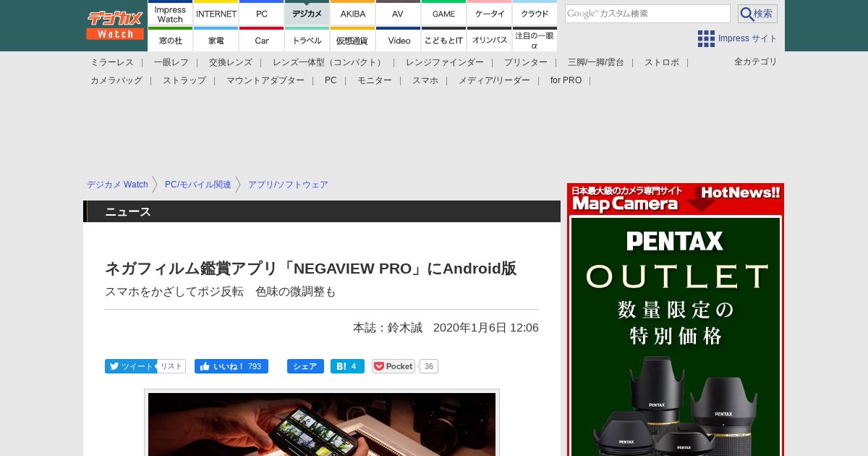This screenshot has width=868, height=456.
Task: Open the クラウド Watch tab
Action: [535, 13]
